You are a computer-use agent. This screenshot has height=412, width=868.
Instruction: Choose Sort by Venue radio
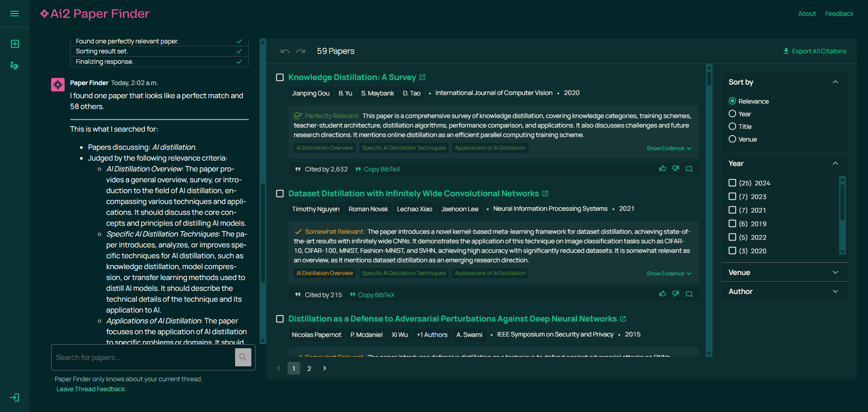[732, 139]
